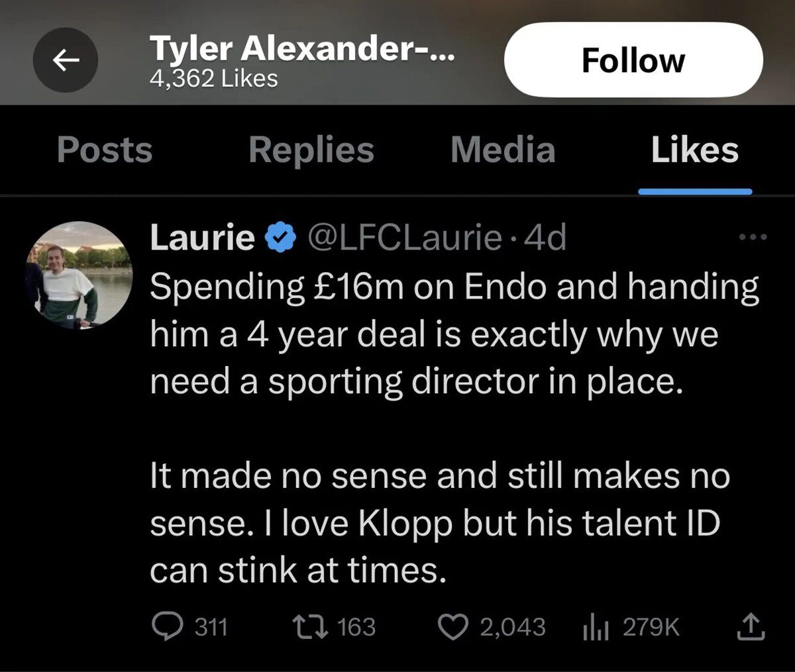This screenshot has height=672, width=795.
Task: Open Laurie's profile picture
Action: click(79, 275)
